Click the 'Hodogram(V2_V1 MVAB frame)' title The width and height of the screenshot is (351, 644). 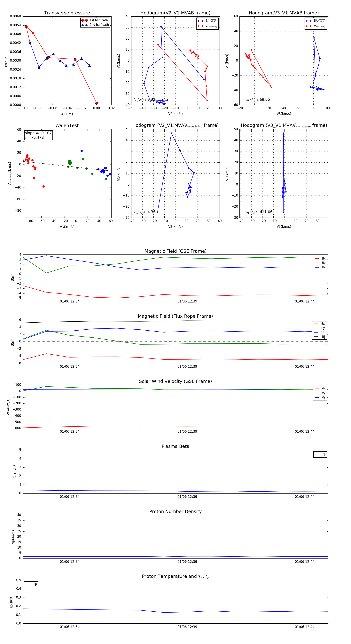(x=175, y=13)
